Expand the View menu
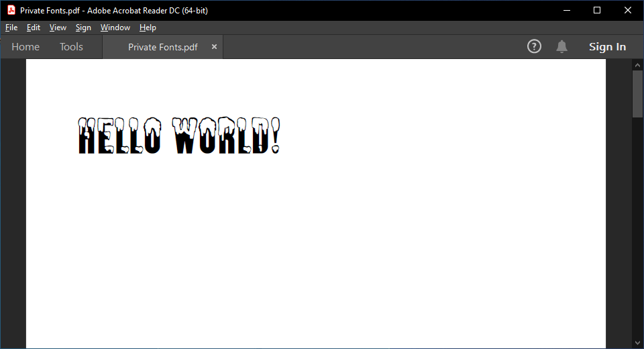The width and height of the screenshot is (644, 349). coord(58,28)
